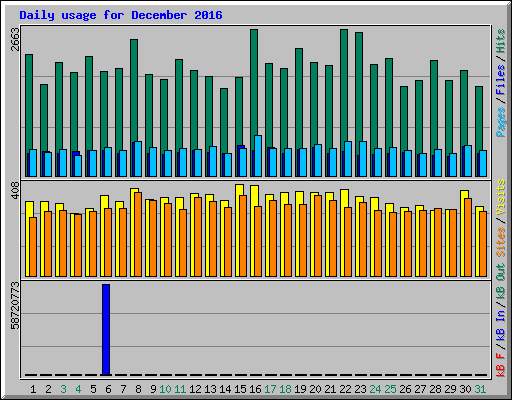Click the x-axis label for day 22
The width and height of the screenshot is (512, 400).
[x=345, y=389]
